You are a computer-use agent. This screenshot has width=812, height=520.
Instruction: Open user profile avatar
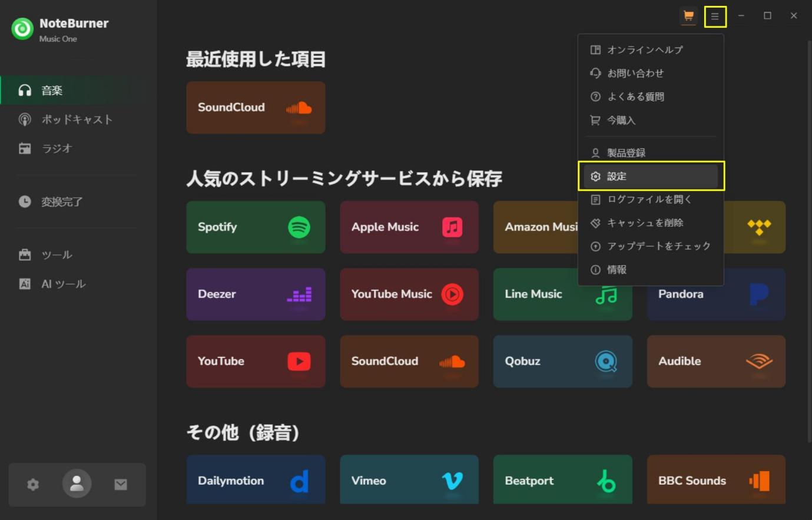77,484
